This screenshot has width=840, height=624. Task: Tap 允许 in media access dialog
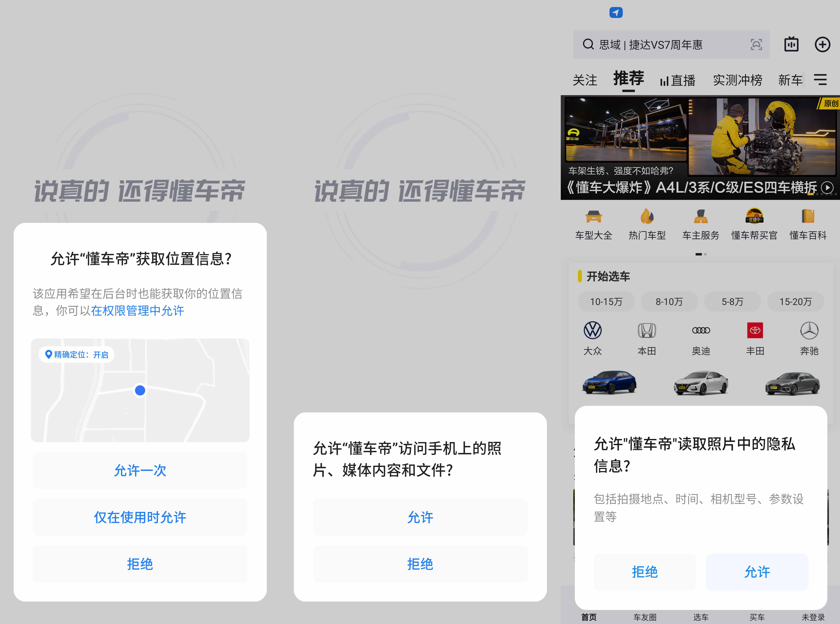tap(420, 517)
